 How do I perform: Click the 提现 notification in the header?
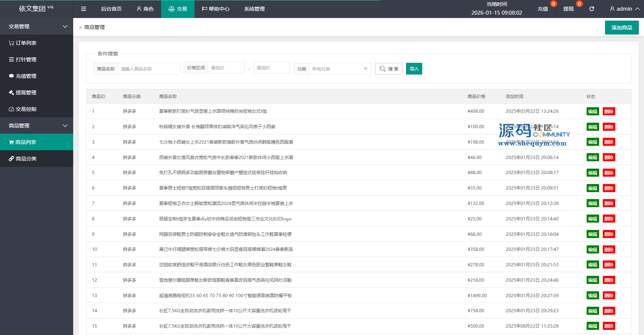[x=568, y=9]
